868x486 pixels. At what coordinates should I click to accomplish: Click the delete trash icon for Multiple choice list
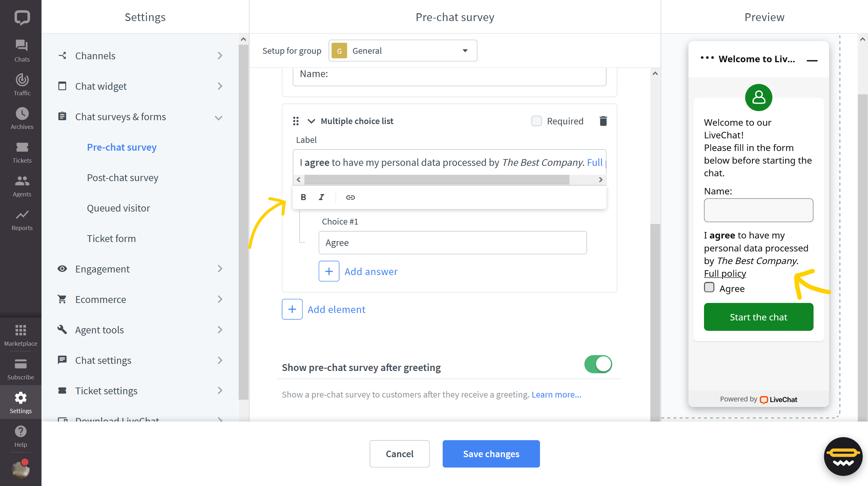(x=603, y=121)
